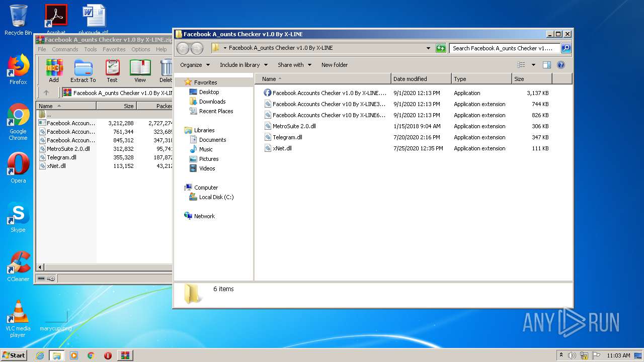Click the parent folder '..' entry in WinRAR

point(49,115)
